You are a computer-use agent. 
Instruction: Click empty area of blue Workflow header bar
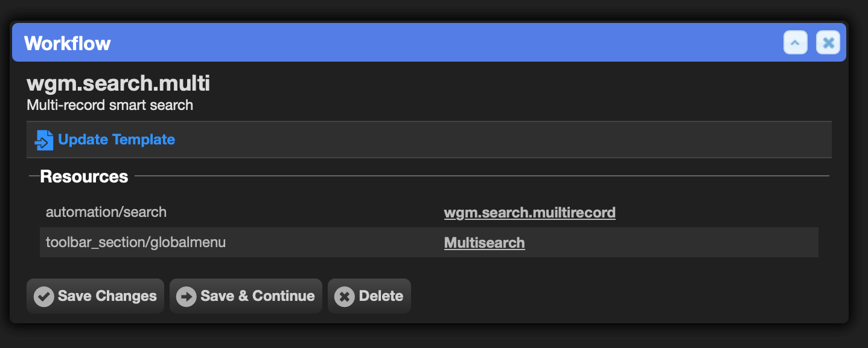tap(447, 43)
